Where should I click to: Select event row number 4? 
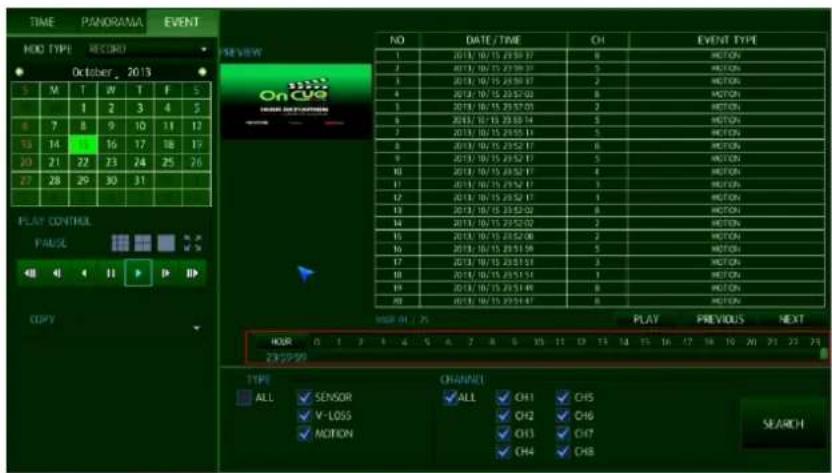(x=600, y=94)
